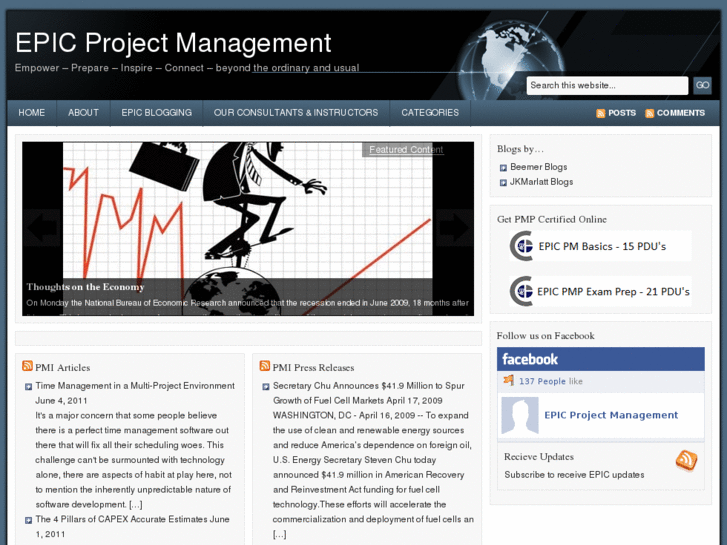Click the Follow us on Facebook heading

tap(545, 336)
